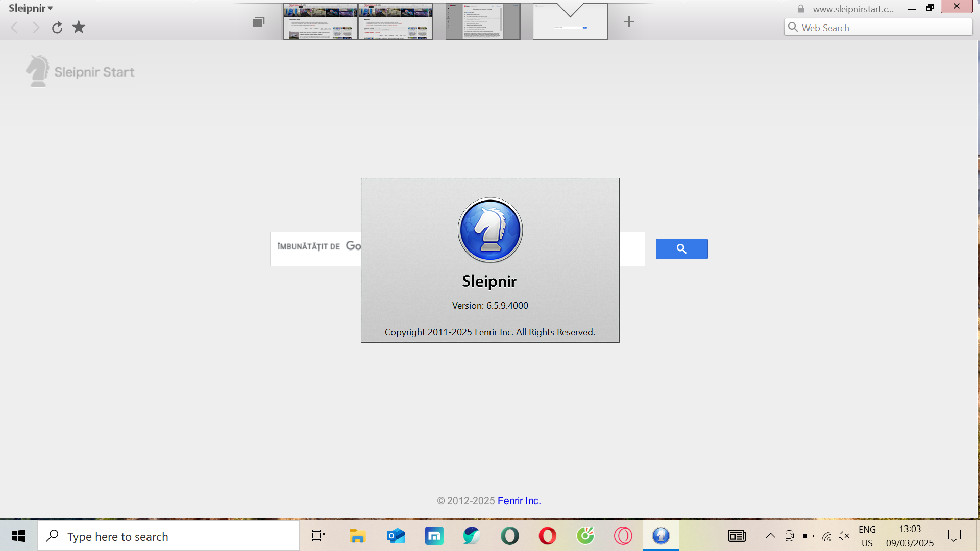This screenshot has width=980, height=551.
Task: Click the back navigation arrow
Action: [15, 28]
